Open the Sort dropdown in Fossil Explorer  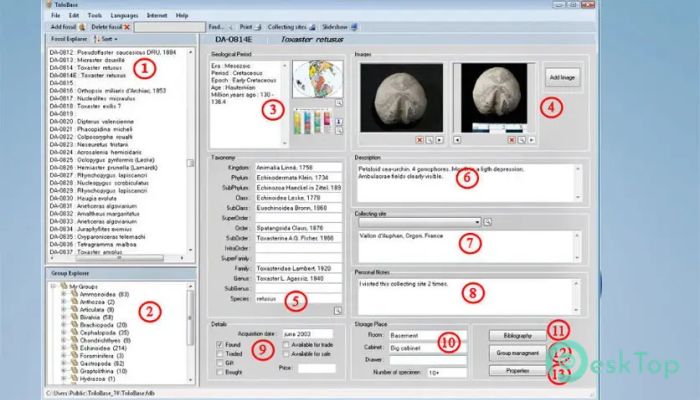(106, 39)
